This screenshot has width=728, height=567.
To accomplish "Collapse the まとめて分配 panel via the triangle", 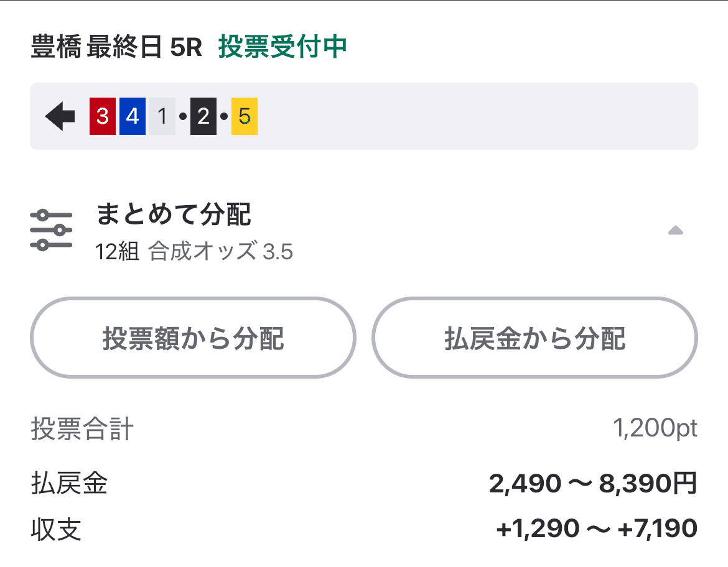I will point(676,231).
